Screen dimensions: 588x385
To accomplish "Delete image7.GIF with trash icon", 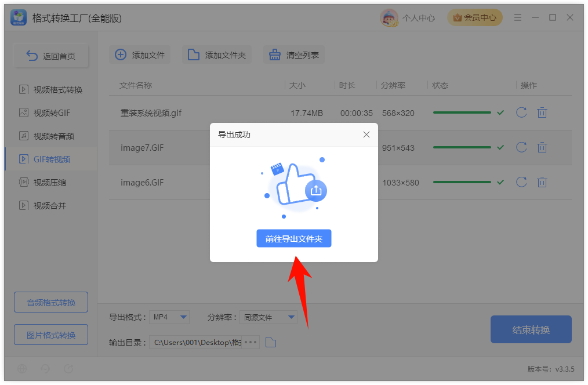I will 542,147.
